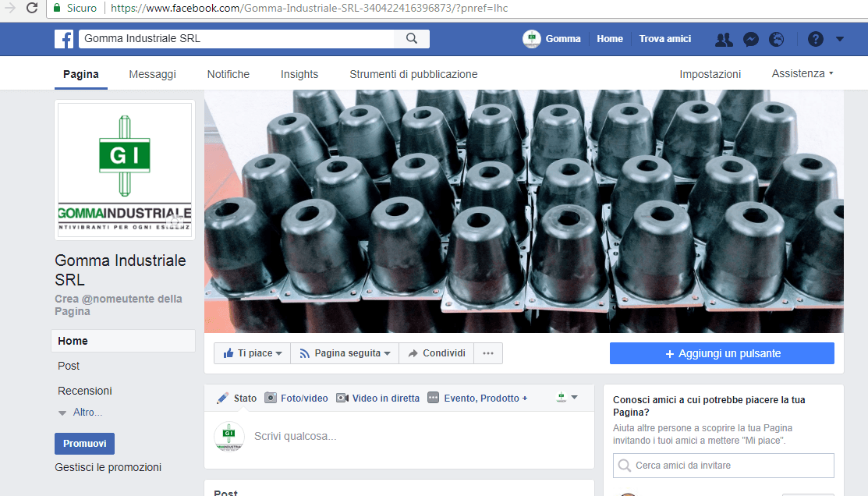Click the search magnifier button
This screenshot has width=868, height=496.
point(412,39)
